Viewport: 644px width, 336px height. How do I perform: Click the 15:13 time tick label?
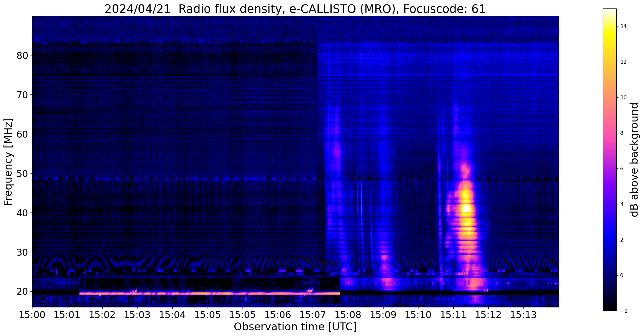click(524, 315)
